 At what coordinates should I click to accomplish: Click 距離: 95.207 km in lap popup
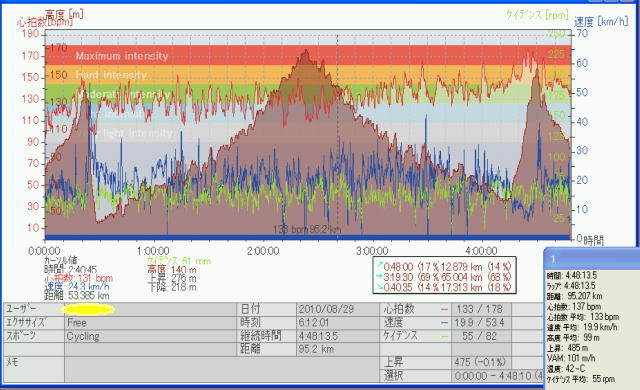574,296
